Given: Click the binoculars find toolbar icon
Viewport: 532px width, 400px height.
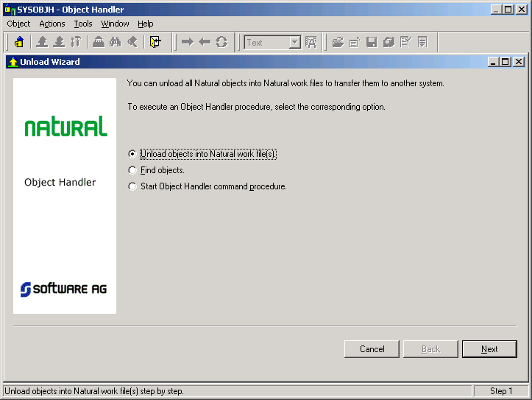Looking at the screenshot, I should (116, 43).
